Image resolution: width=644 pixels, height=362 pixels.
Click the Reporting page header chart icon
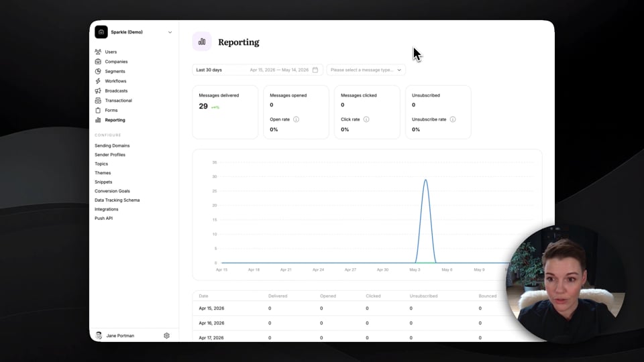pos(202,42)
